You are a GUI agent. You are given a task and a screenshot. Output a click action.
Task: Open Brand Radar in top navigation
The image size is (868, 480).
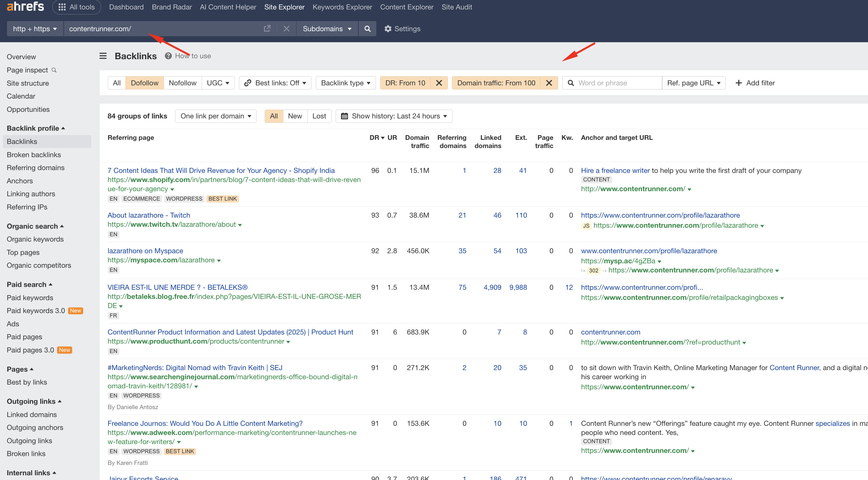172,7
